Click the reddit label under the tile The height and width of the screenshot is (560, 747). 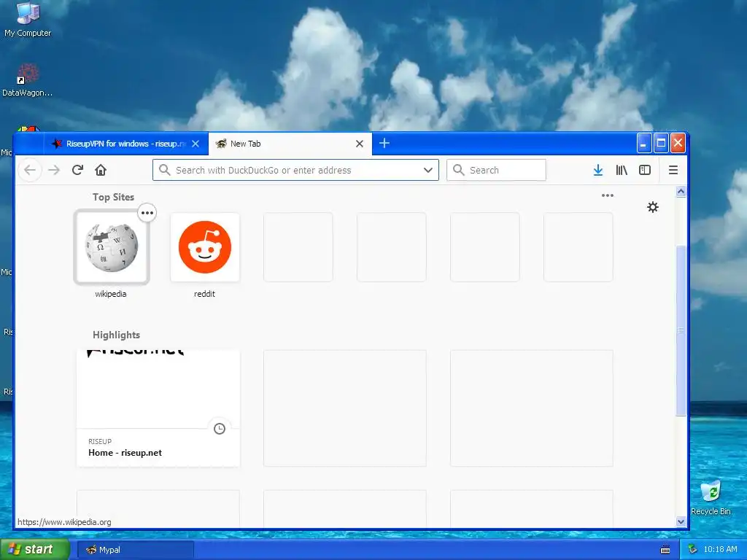click(204, 294)
